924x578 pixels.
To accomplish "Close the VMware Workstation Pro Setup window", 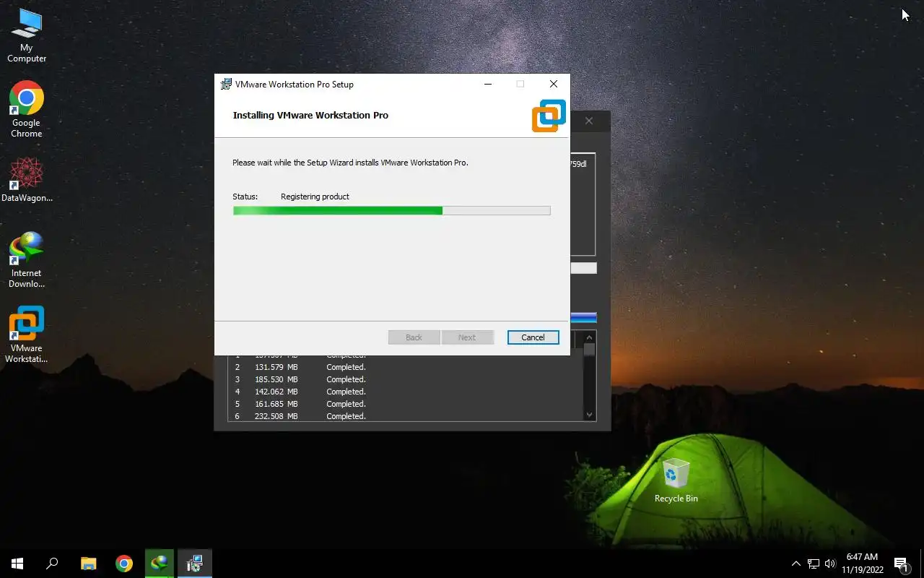I will 553,85.
